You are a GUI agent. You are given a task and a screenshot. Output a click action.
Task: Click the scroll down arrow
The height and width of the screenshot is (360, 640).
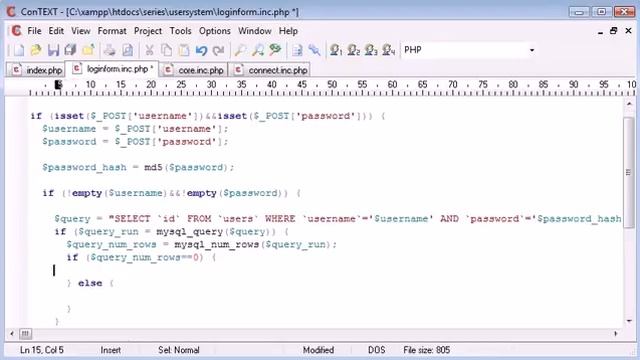(x=629, y=321)
